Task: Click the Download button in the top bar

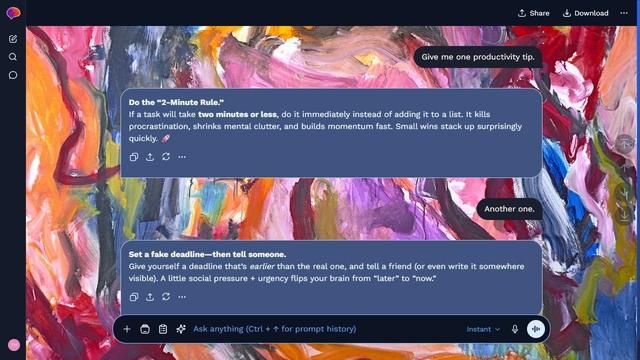Action: [585, 13]
